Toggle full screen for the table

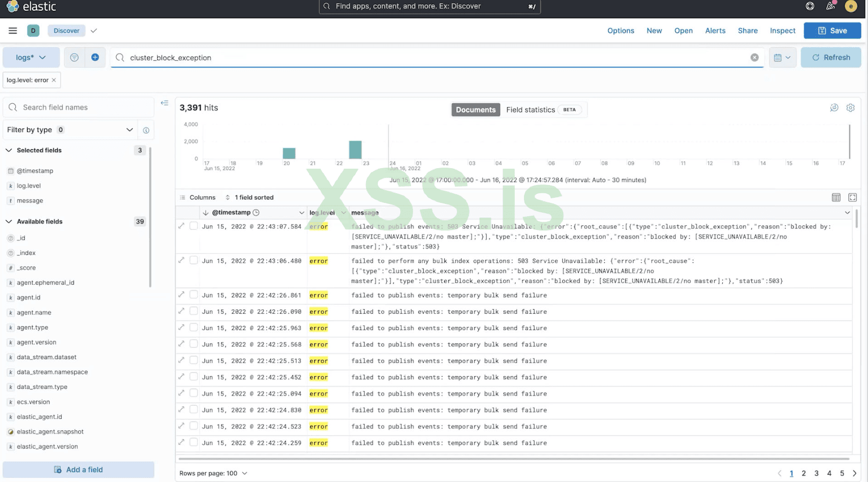(852, 197)
